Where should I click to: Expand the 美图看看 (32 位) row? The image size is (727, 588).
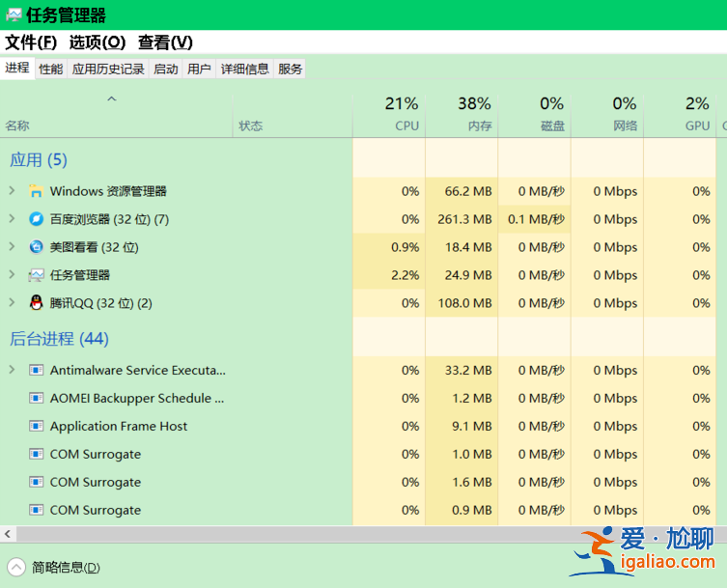[x=12, y=247]
